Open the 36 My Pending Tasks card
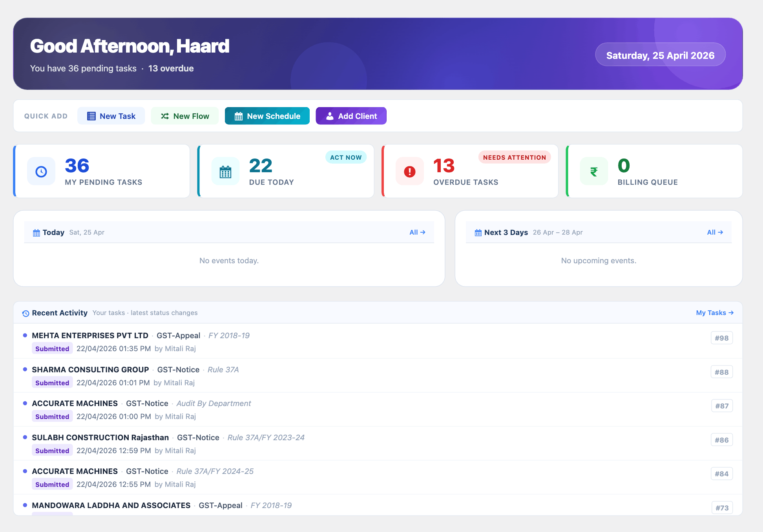The width and height of the screenshot is (763, 532). coord(102,171)
